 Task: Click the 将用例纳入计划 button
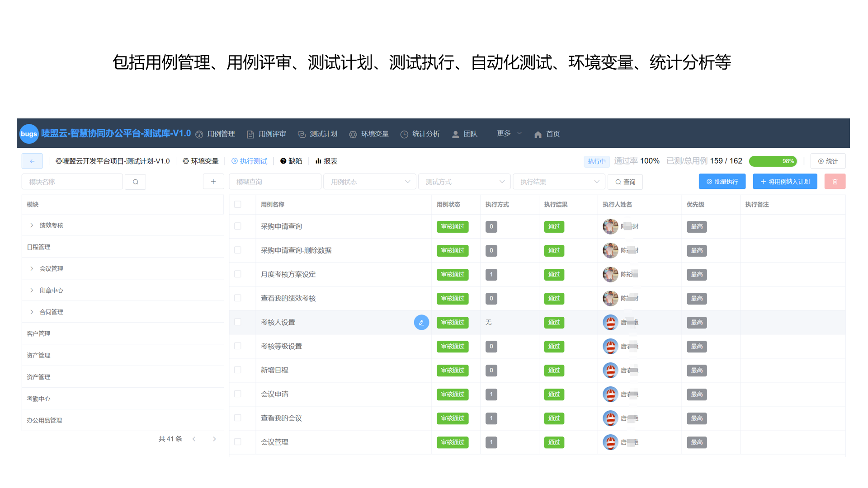tap(785, 181)
